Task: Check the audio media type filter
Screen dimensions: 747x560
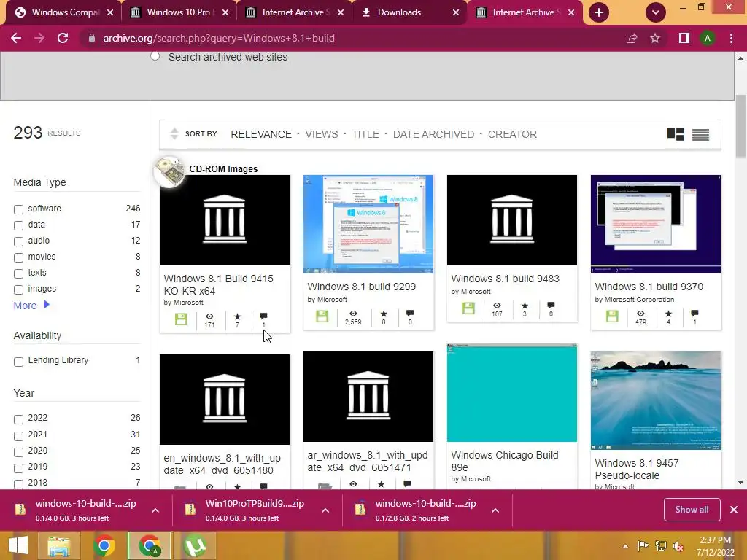Action: tap(18, 241)
